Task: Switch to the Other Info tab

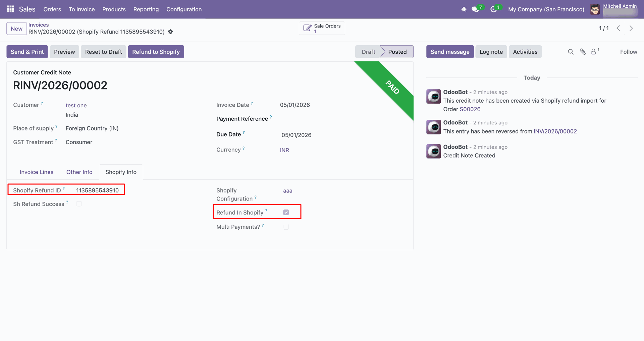Action: coord(79,172)
